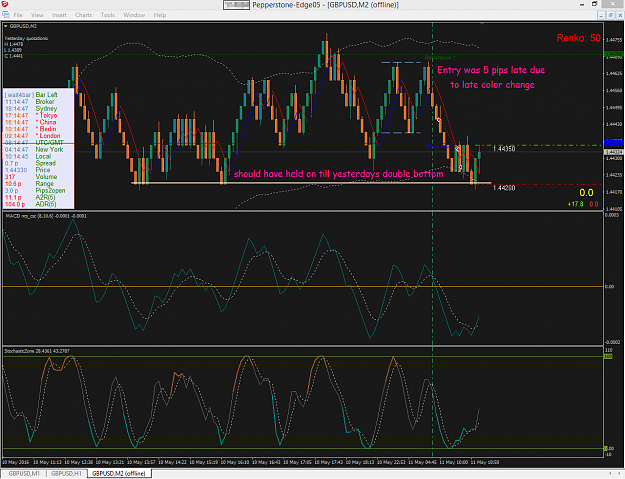The width and height of the screenshot is (625, 479).
Task: Click the chart document icon beside File menu
Action: [6, 15]
